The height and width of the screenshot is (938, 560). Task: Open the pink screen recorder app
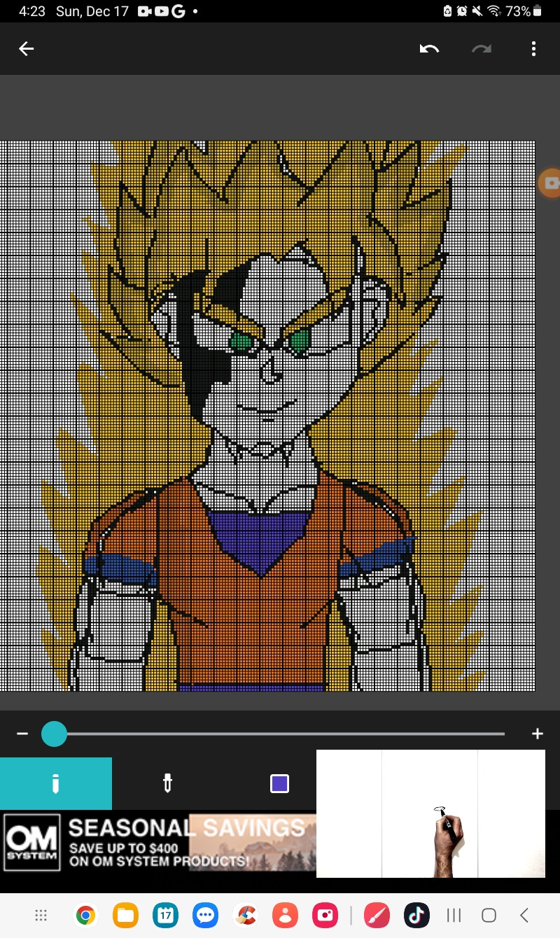tap(325, 915)
